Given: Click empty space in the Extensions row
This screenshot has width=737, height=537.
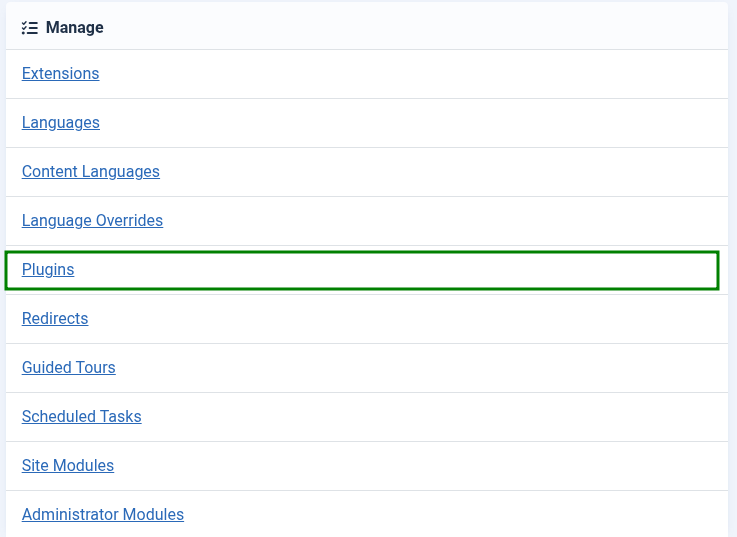Looking at the screenshot, I should pos(400,74).
